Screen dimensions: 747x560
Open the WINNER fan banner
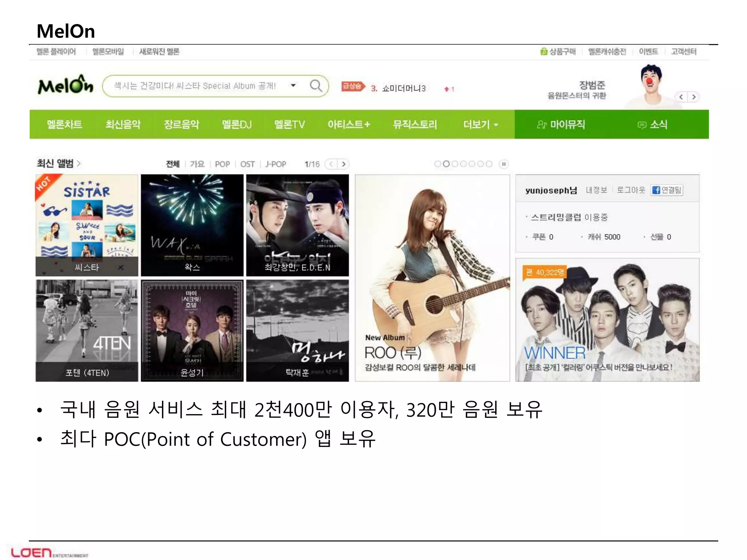(x=607, y=320)
